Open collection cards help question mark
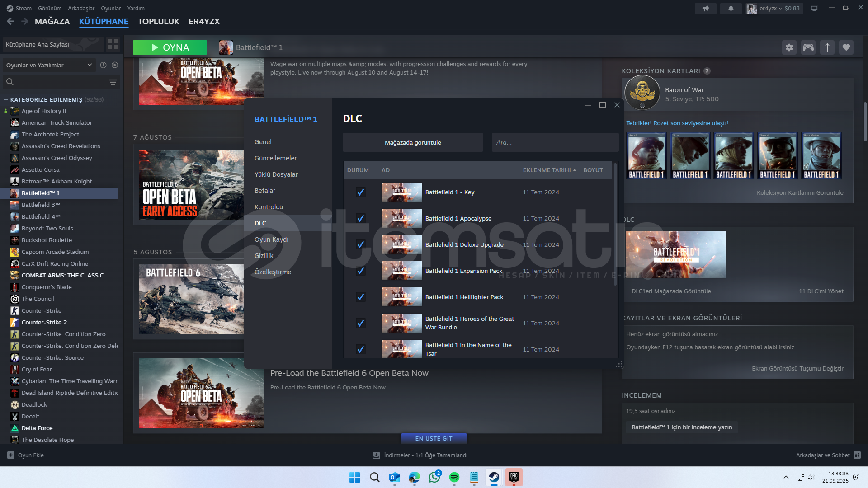The width and height of the screenshot is (868, 488). tap(707, 71)
